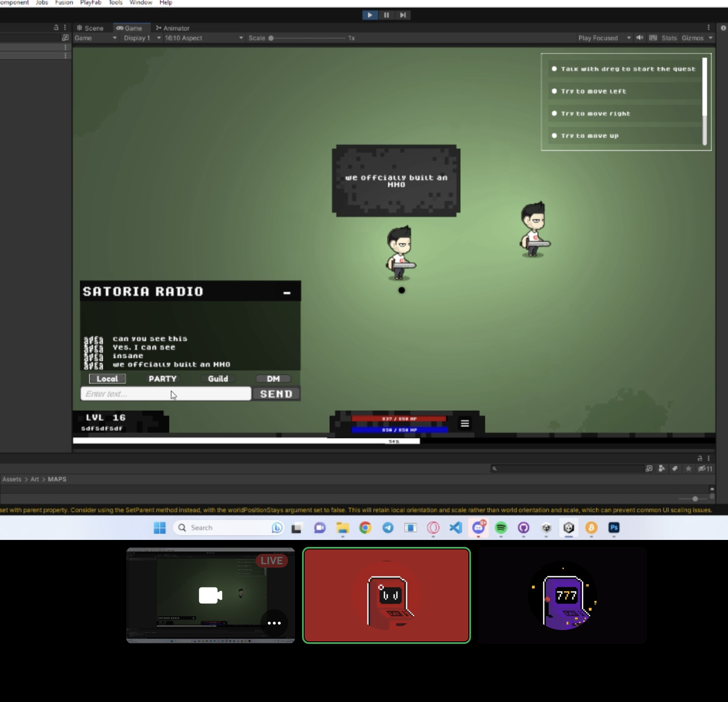Image resolution: width=728 pixels, height=702 pixels.
Task: Open Discord from the taskbar
Action: (478, 528)
